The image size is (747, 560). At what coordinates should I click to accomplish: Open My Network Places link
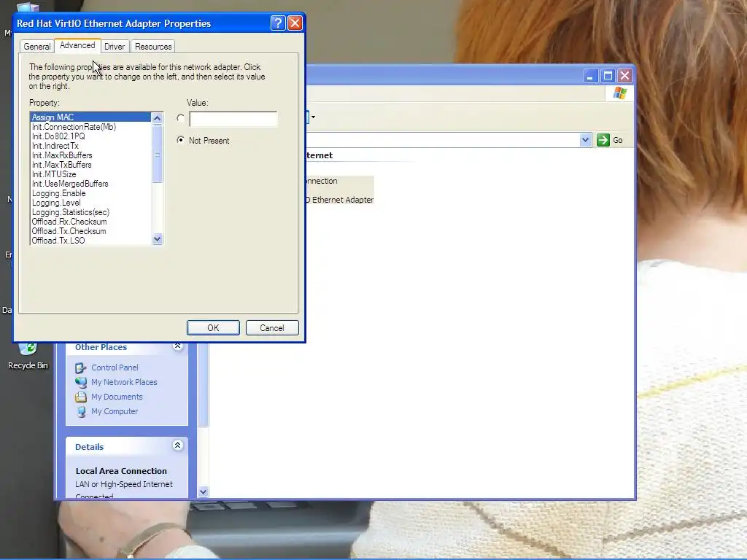click(124, 382)
